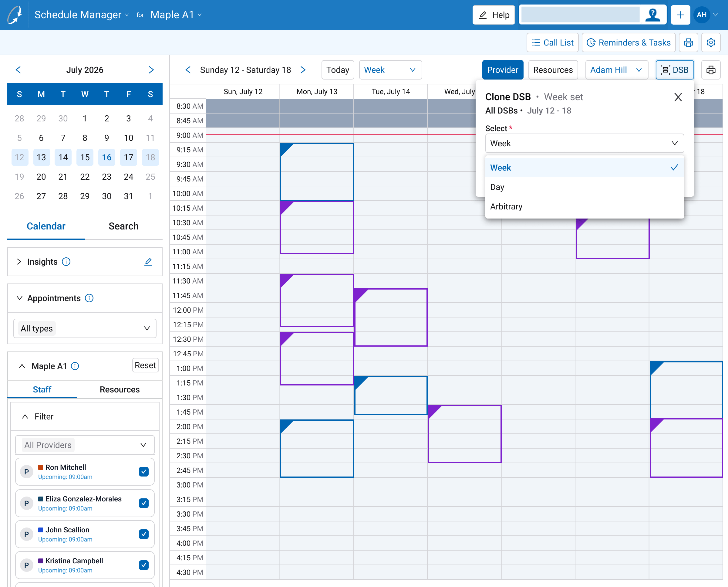Click the app logo in the header
Image resolution: width=728 pixels, height=587 pixels.
coord(15,15)
